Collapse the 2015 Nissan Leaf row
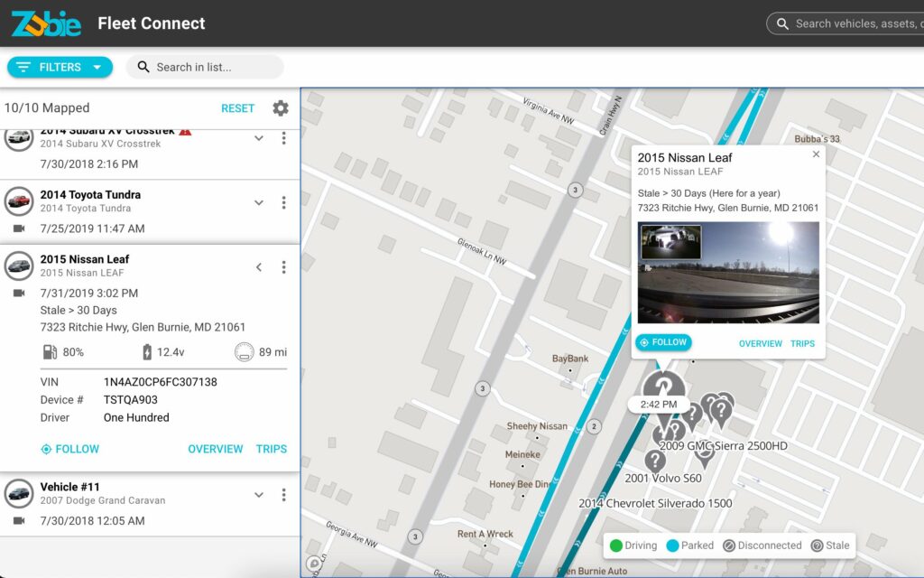The image size is (924, 578). pyautogui.click(x=259, y=267)
